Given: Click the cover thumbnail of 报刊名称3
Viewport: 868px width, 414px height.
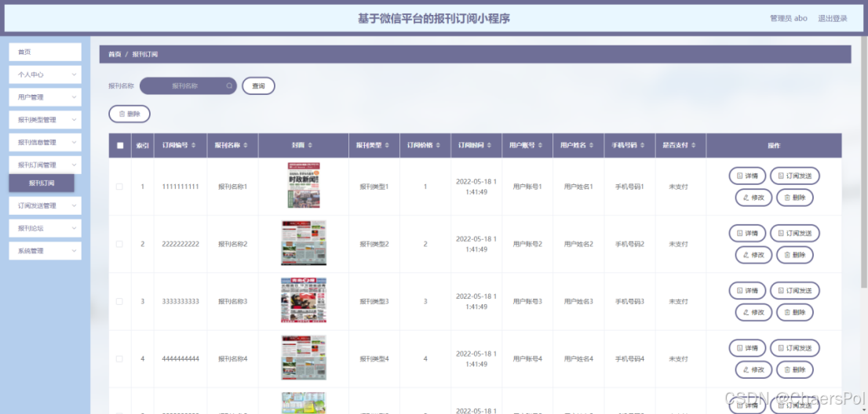Looking at the screenshot, I should point(304,300).
